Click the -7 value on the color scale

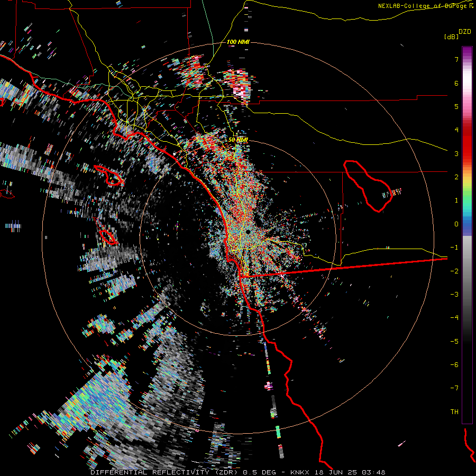pos(454,388)
